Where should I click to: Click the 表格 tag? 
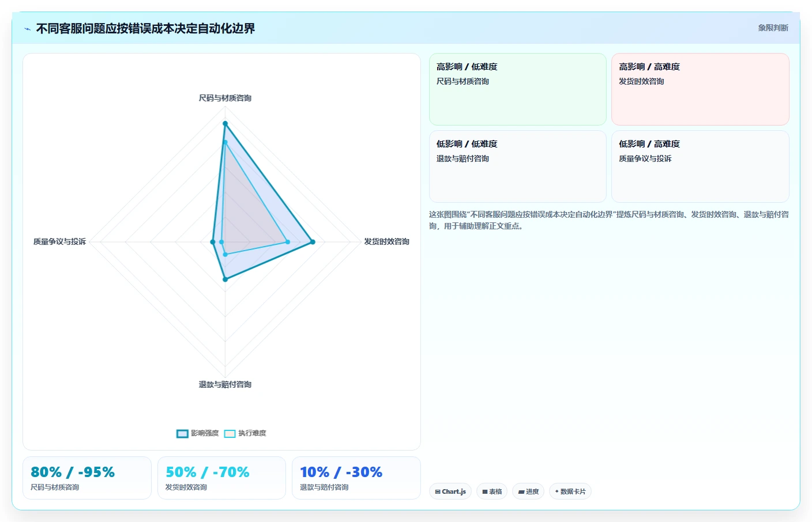492,491
